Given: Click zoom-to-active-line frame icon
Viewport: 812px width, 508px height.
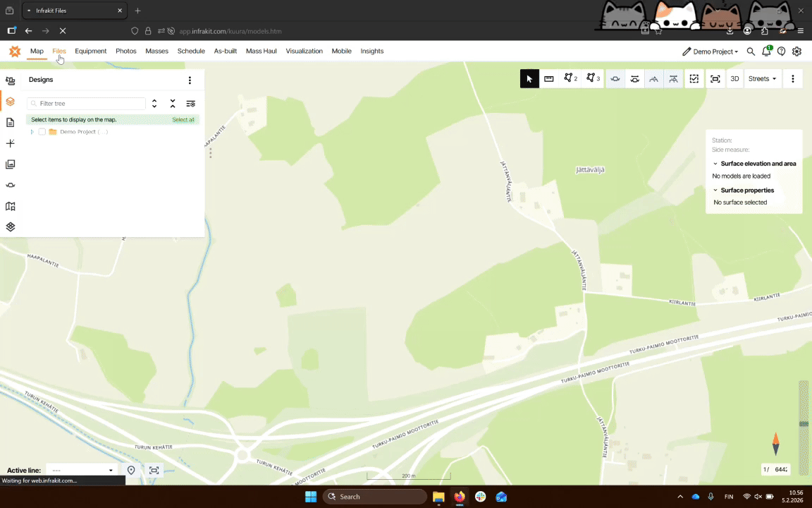Looking at the screenshot, I should pos(154,470).
